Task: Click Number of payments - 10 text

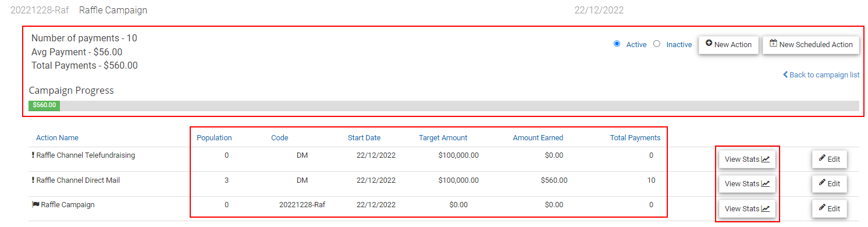Action: (x=84, y=38)
